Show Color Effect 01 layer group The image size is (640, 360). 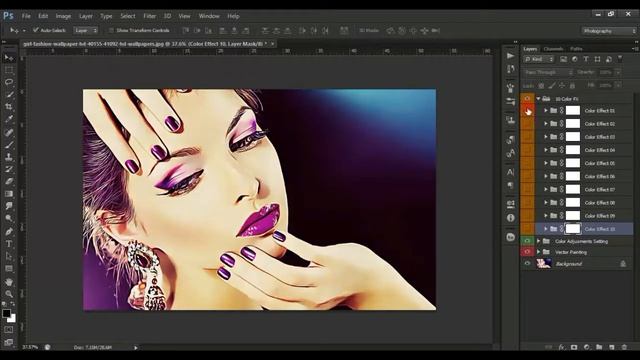pos(527,111)
